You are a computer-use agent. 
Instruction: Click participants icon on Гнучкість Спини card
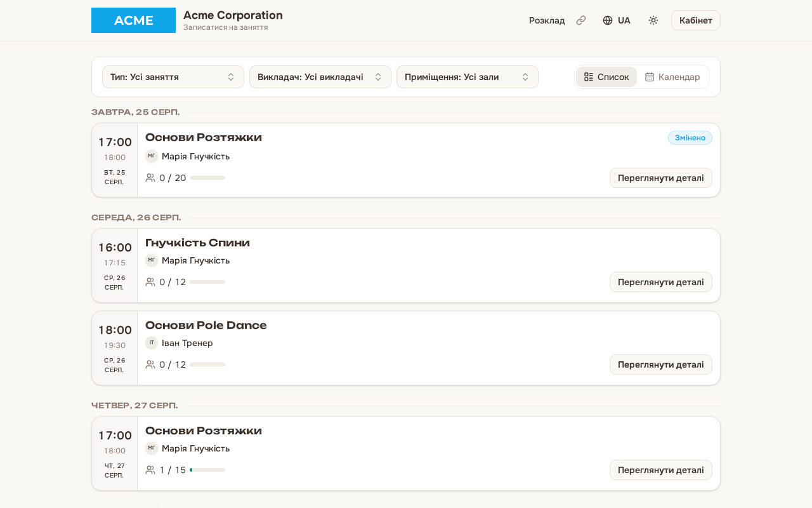point(150,282)
